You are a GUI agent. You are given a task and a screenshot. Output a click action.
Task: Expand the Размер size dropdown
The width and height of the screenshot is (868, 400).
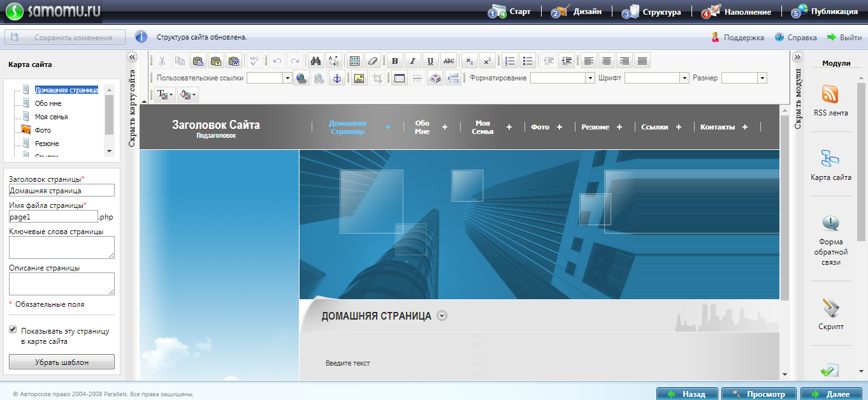coord(762,78)
